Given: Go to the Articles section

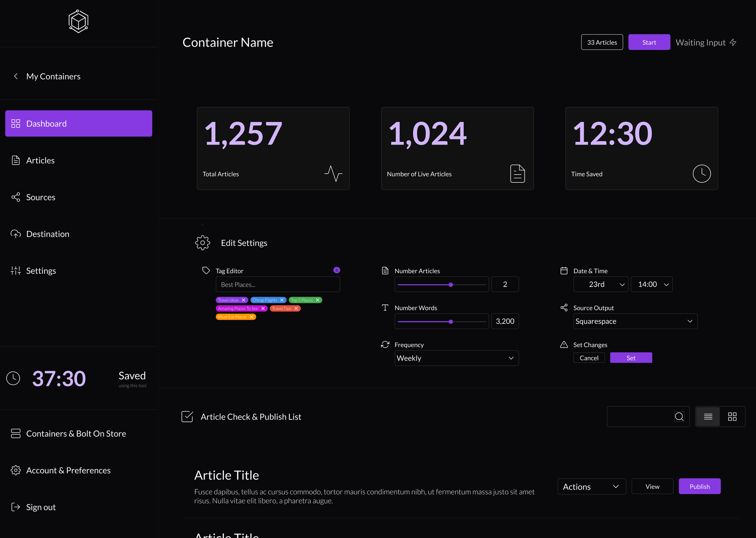Looking at the screenshot, I should (41, 160).
